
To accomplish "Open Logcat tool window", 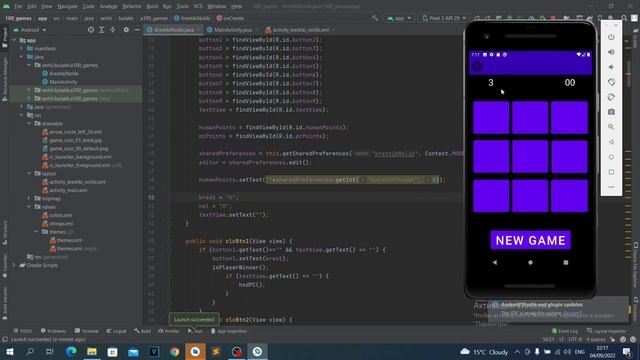I will coord(116,331).
